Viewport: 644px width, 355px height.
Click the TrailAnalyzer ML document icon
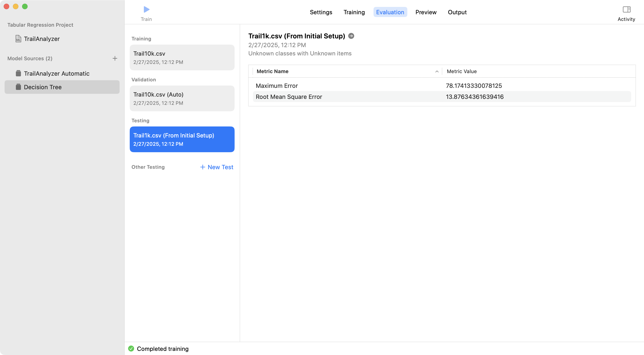18,39
